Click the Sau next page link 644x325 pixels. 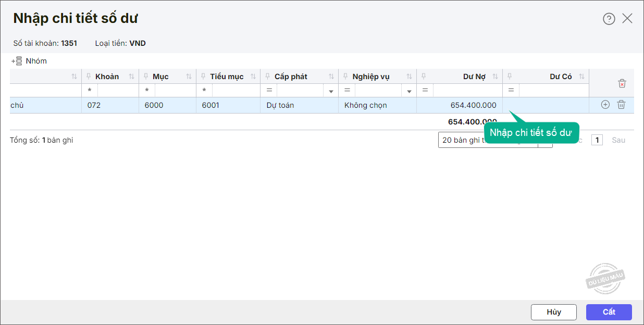[x=618, y=140]
